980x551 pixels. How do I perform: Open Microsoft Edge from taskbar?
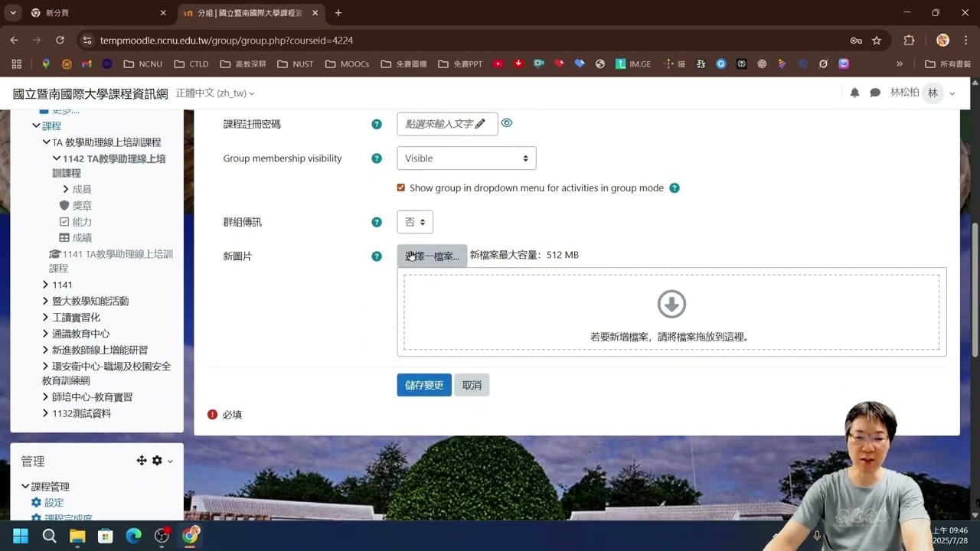point(133,536)
